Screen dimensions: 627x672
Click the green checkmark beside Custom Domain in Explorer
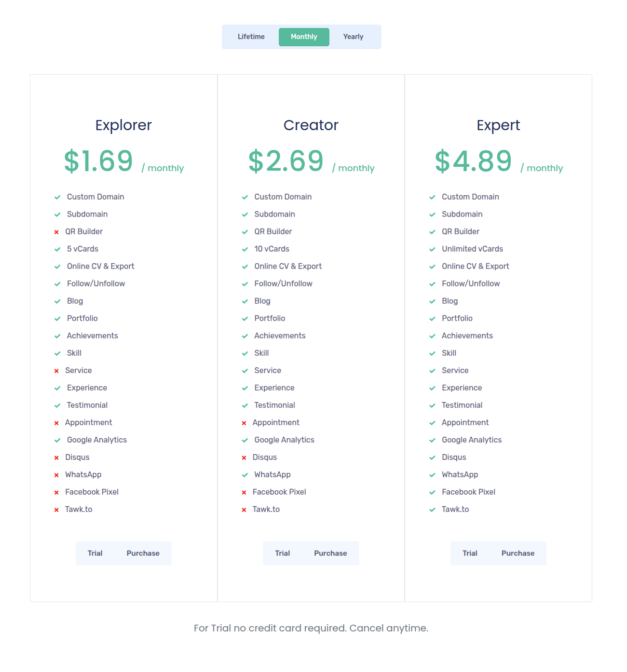coord(56,197)
